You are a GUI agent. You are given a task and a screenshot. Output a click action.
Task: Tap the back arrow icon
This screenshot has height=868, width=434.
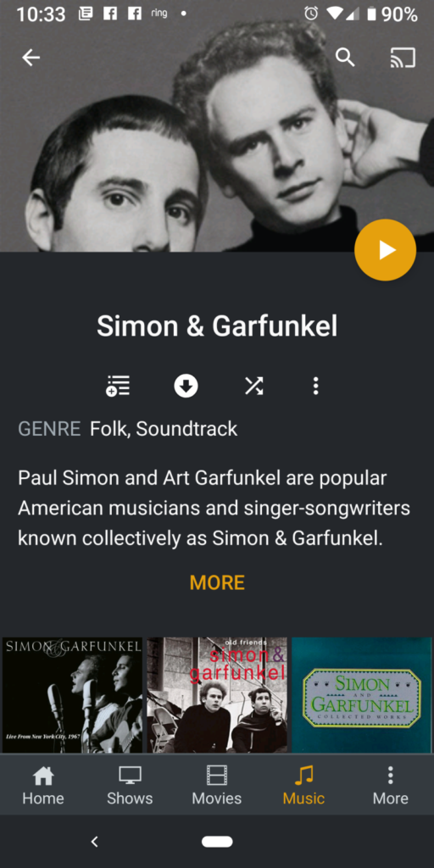coord(31,57)
